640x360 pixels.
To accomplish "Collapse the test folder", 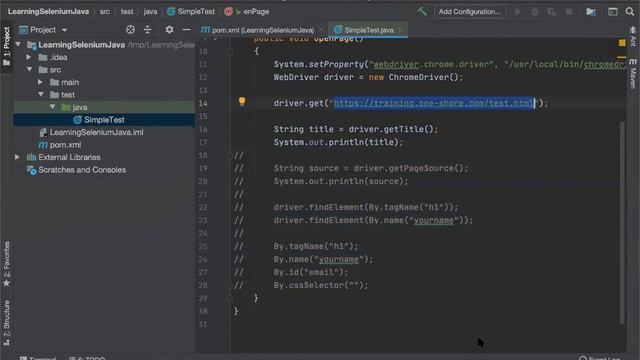I will (41, 94).
